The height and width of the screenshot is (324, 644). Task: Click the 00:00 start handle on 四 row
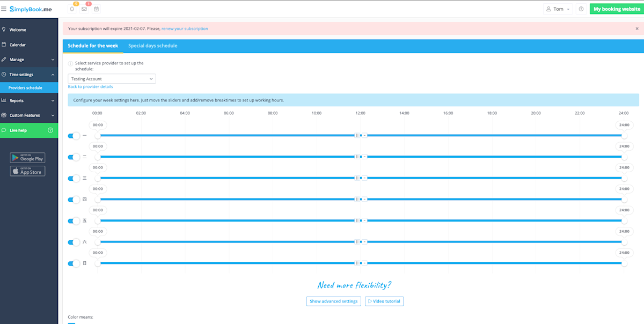click(x=98, y=199)
